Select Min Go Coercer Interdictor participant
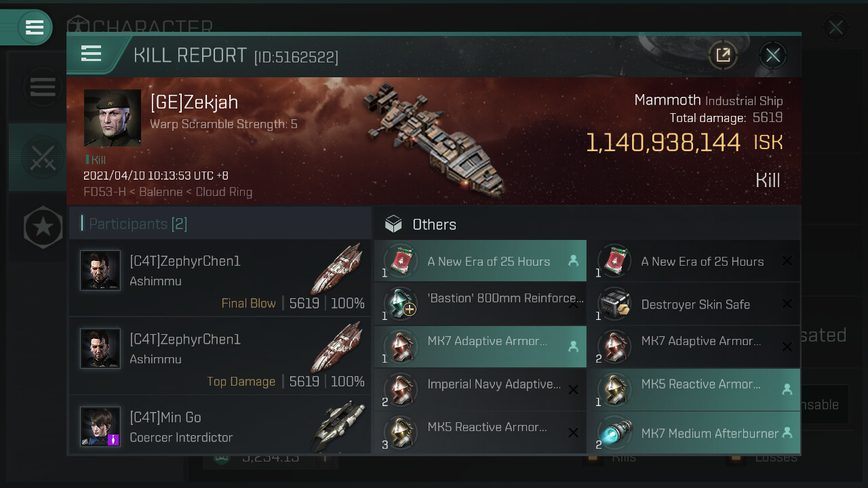Viewport: 868px width, 488px height. click(220, 426)
